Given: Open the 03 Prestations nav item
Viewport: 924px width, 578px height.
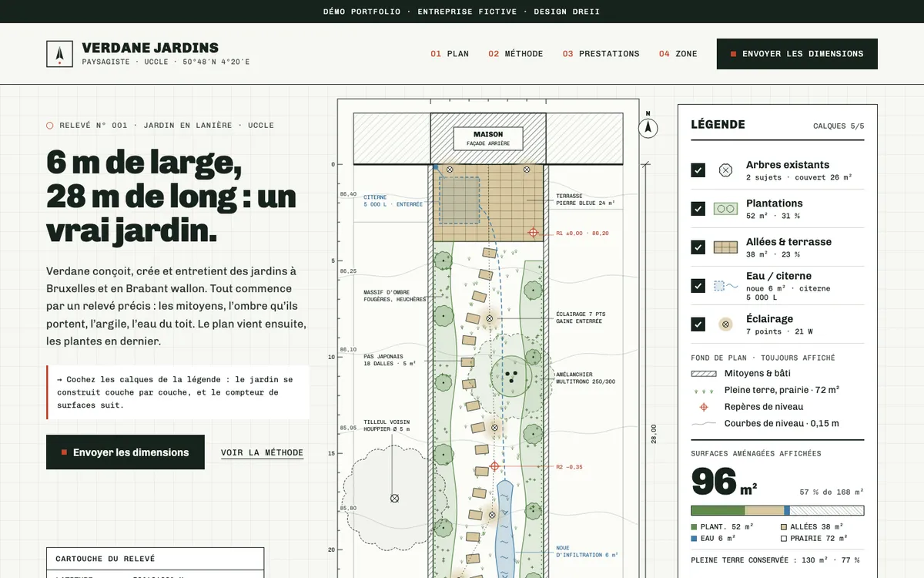Looking at the screenshot, I should [601, 54].
